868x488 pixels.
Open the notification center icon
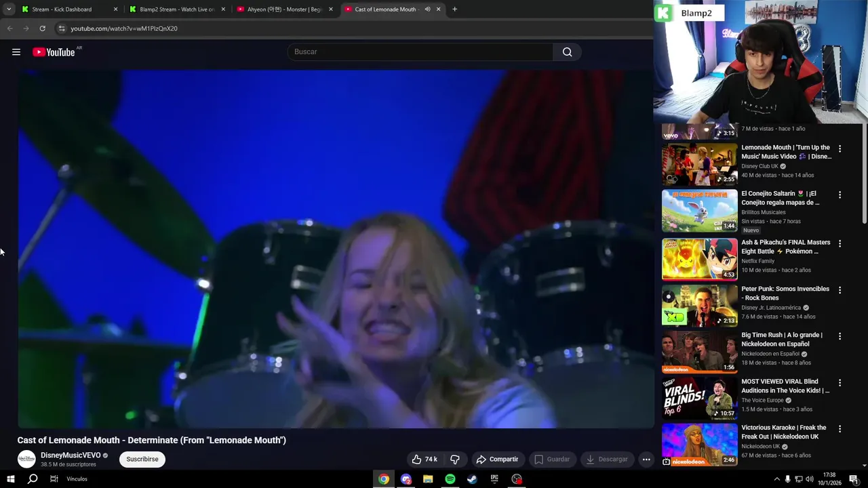853,479
